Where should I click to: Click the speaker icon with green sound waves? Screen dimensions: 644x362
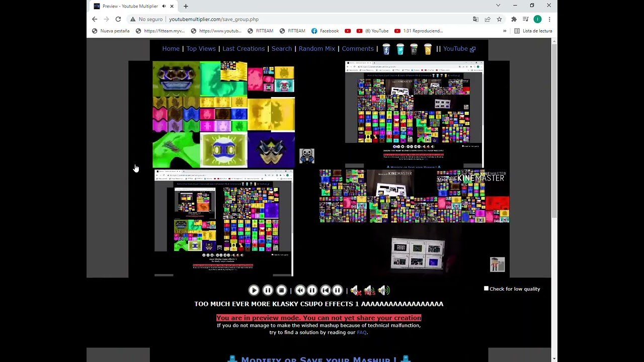click(384, 290)
